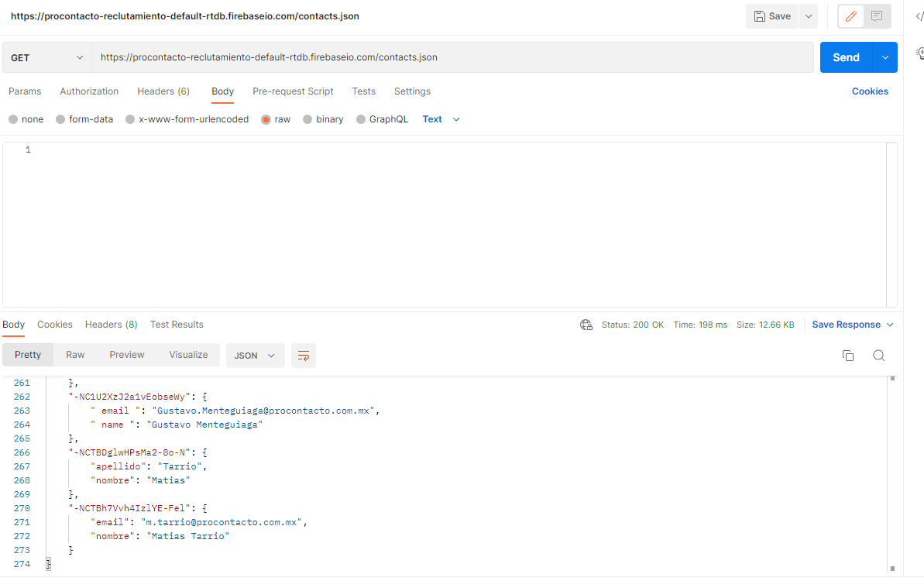Click the m.tarrio@procontacto.com.mx value

(x=222, y=523)
